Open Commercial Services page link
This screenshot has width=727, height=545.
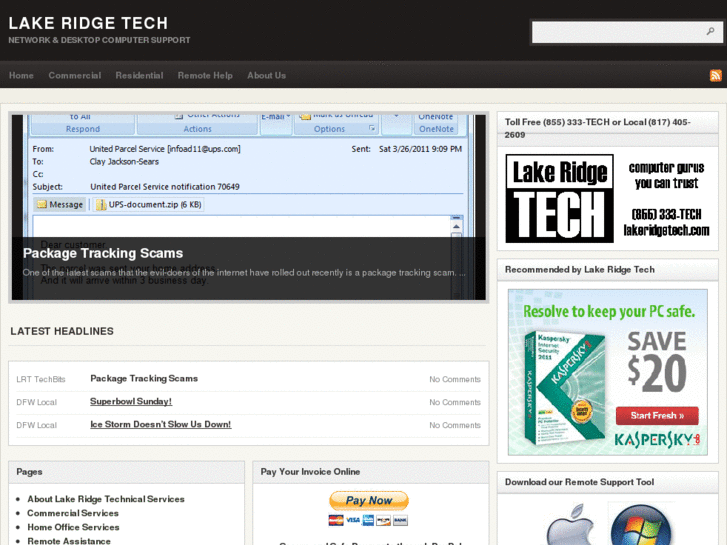point(73,513)
